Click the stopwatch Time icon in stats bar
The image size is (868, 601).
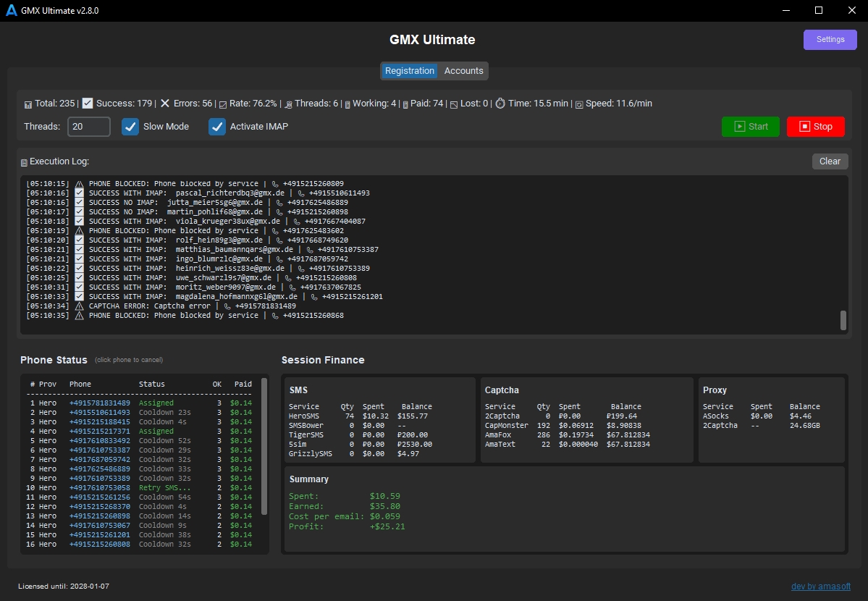coord(500,104)
